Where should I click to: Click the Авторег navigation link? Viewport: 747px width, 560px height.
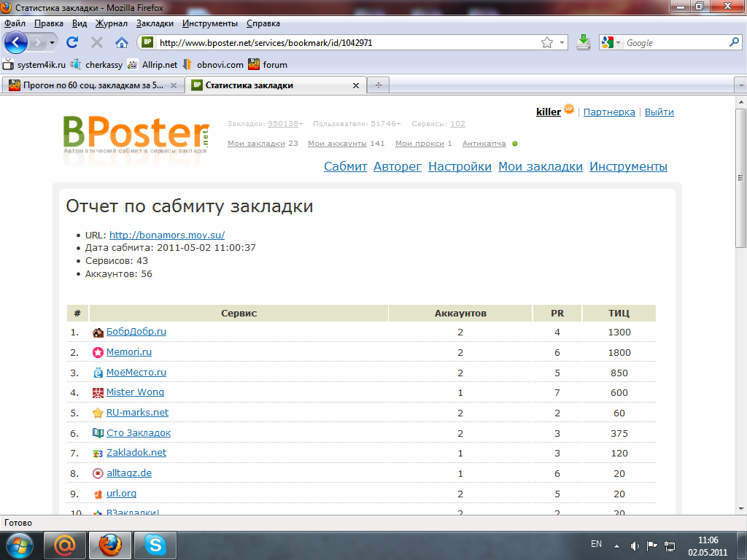(x=398, y=167)
